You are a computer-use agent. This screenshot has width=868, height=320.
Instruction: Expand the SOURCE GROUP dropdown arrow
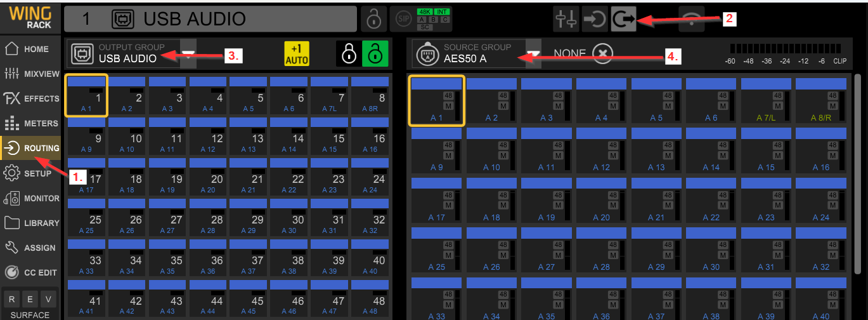point(534,55)
